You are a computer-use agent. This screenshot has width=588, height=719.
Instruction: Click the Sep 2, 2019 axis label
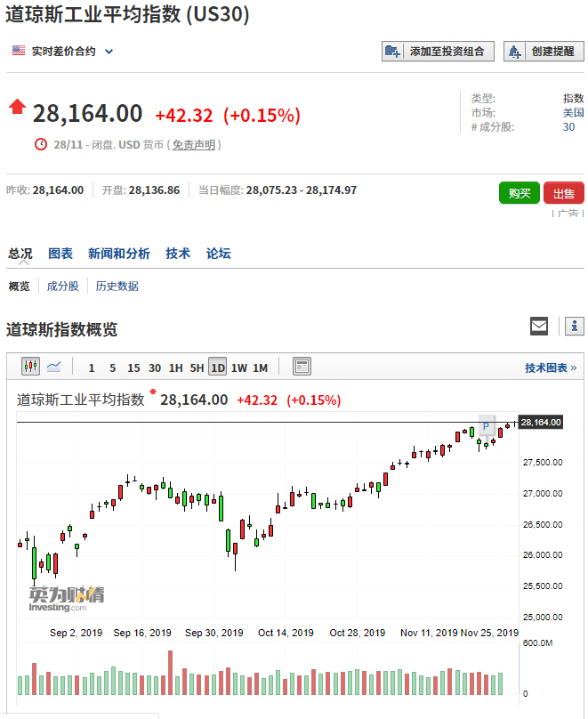[77, 633]
